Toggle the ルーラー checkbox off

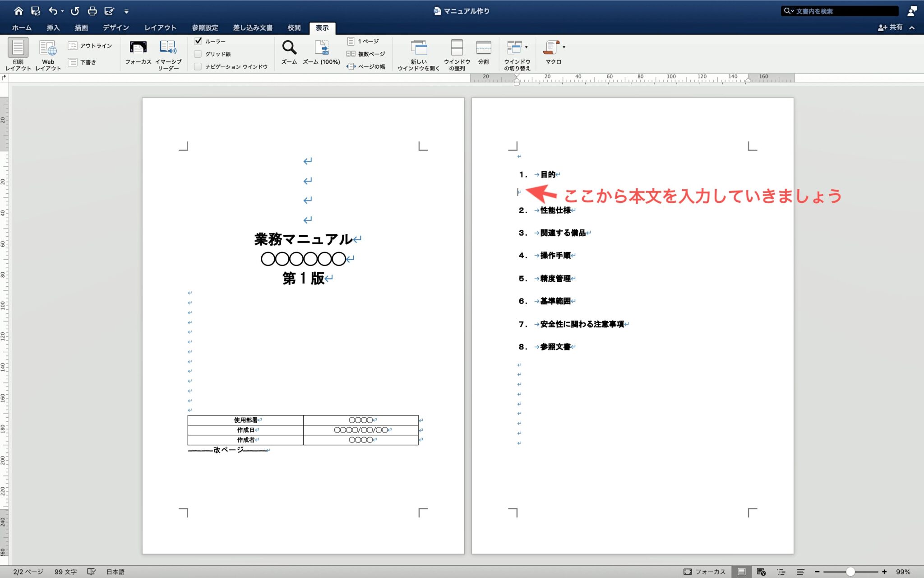[x=199, y=41]
